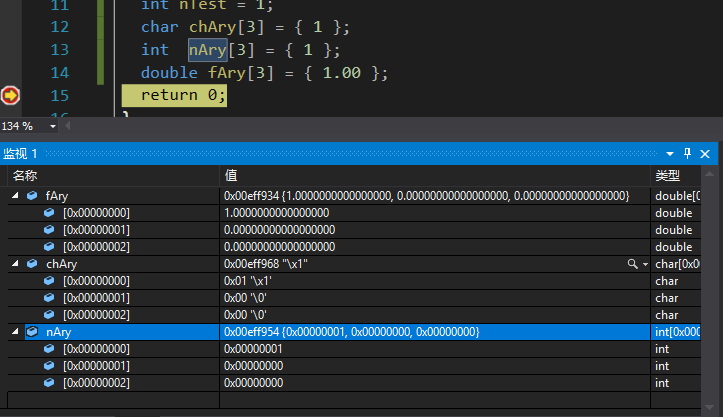This screenshot has height=417, width=723.
Task: Click cube icon of fAry [0x00000000]
Action: click(x=49, y=213)
